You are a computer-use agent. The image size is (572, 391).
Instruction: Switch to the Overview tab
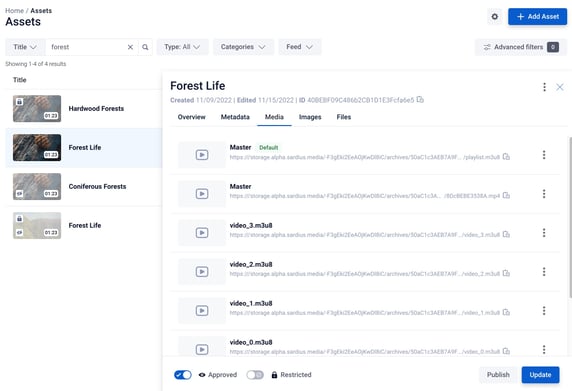point(192,117)
